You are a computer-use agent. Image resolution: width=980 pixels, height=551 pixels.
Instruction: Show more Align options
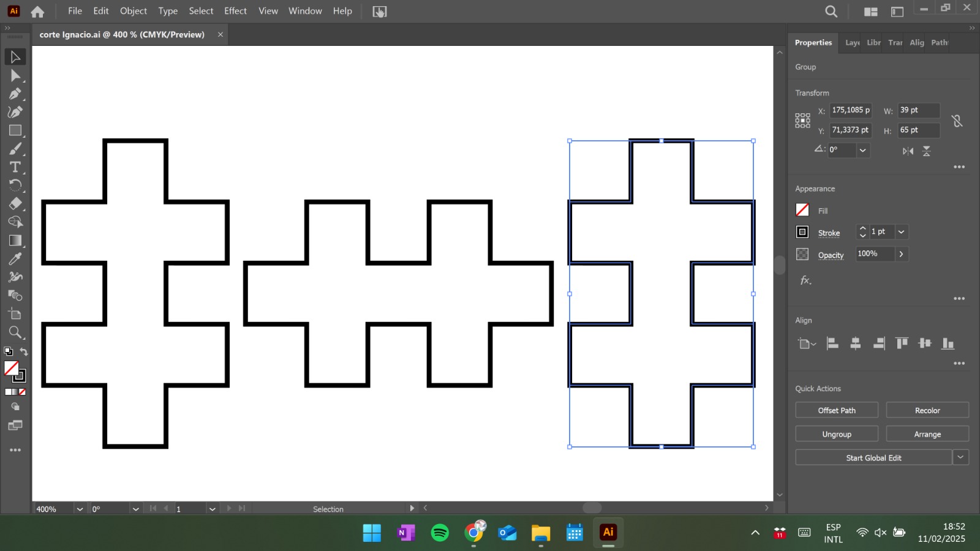click(959, 364)
